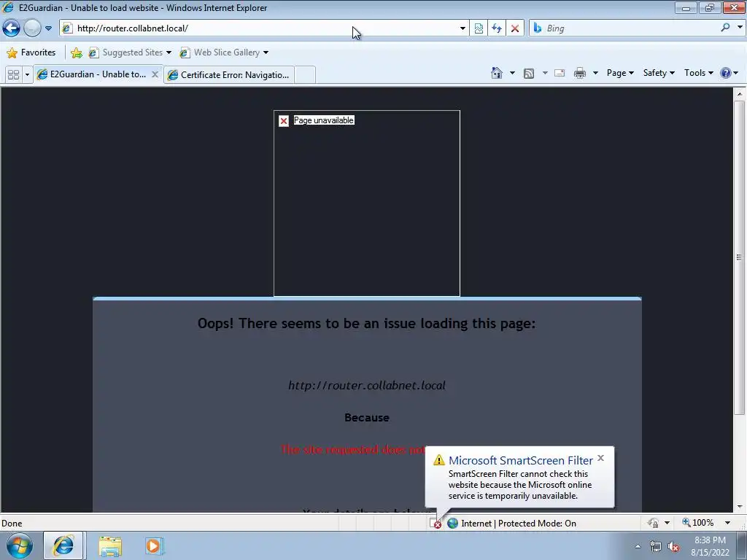Screen dimensions: 747x560
Task: Click the Internet Explorer taskbar icon
Action: 63,545
